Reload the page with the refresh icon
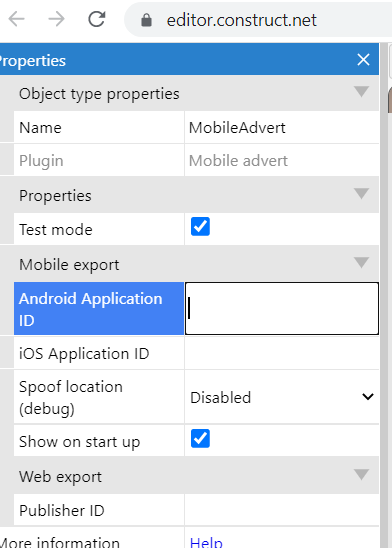This screenshot has height=548, width=392. click(x=97, y=19)
